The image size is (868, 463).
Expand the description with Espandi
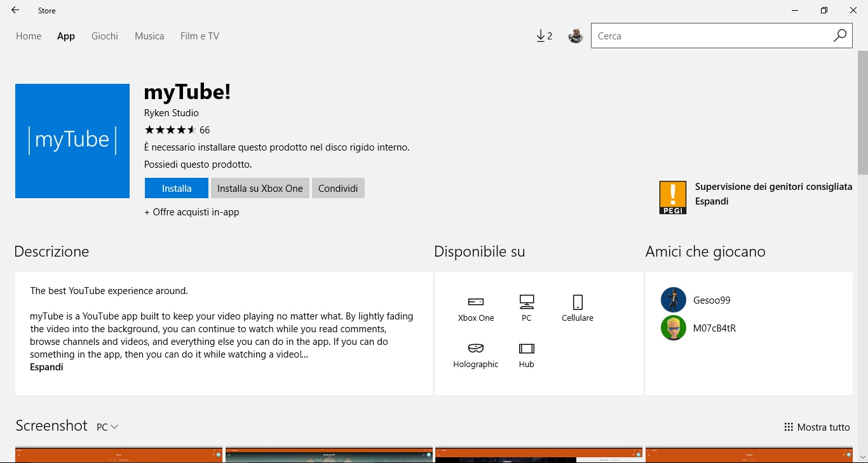(46, 367)
